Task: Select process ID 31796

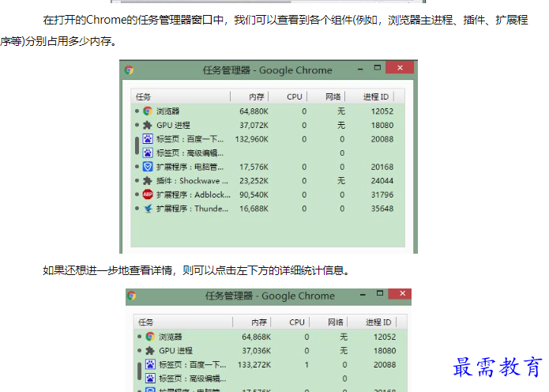Action: coord(382,194)
